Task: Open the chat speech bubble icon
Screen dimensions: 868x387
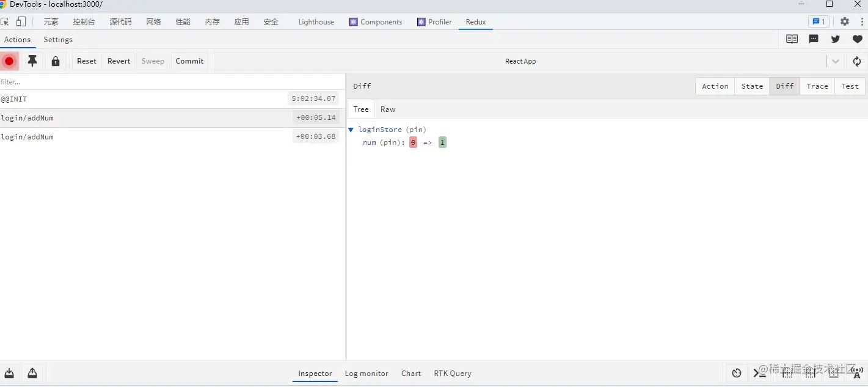Action: 814,39
